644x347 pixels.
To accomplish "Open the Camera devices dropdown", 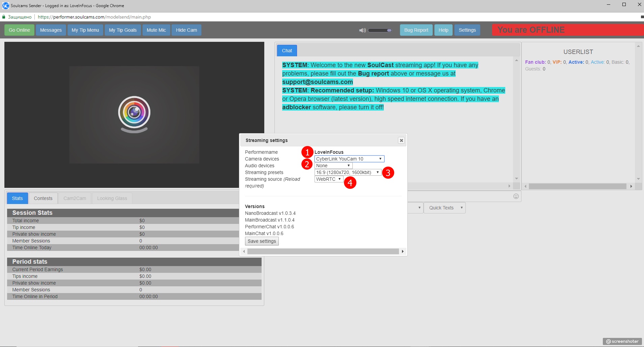I will (349, 159).
